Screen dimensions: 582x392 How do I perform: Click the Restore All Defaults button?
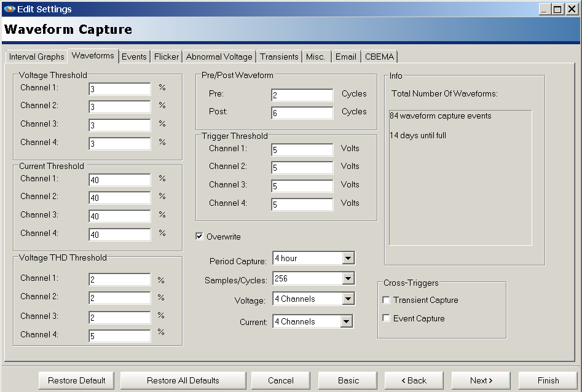point(183,380)
